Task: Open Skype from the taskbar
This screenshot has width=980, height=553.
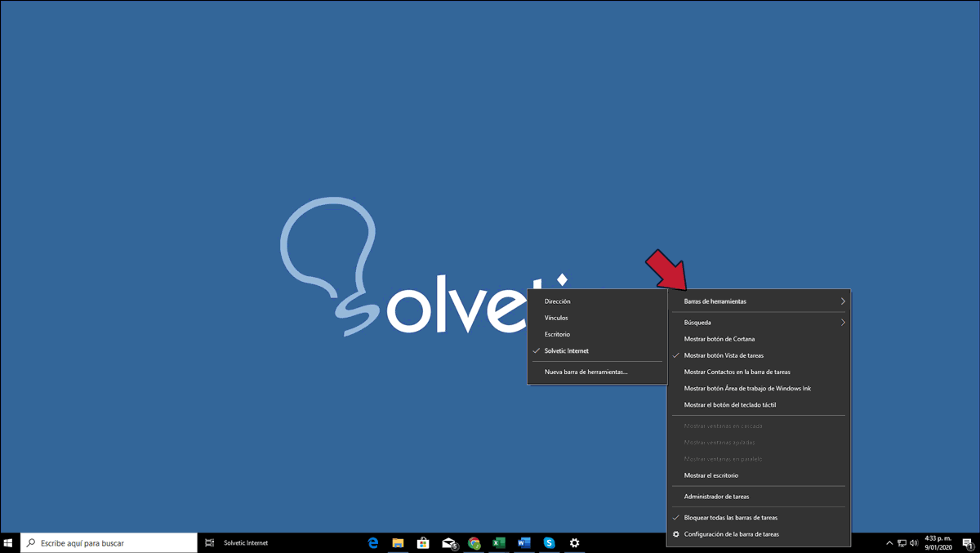Action: [x=550, y=542]
